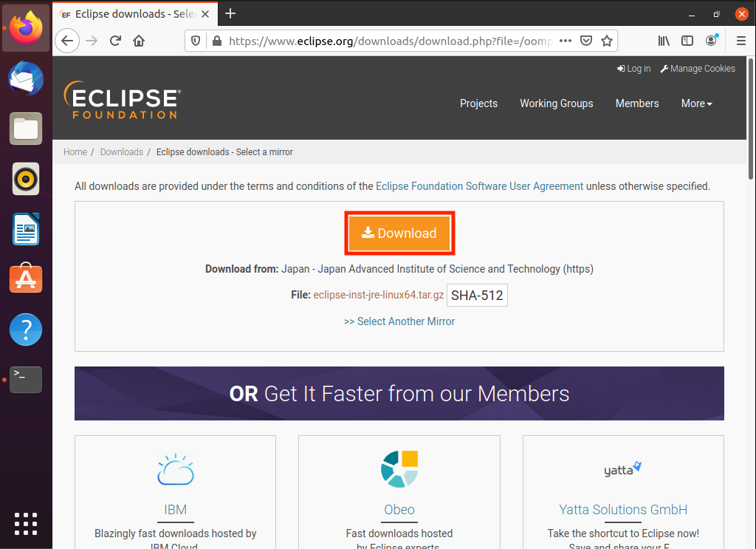Open the Help icon in the dock
The height and width of the screenshot is (549, 756).
26,330
